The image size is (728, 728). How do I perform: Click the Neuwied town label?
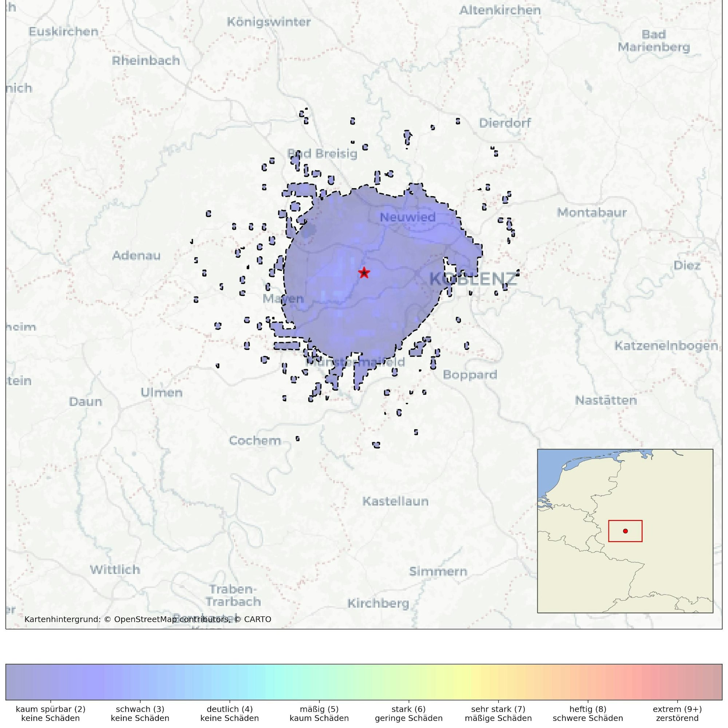(407, 217)
